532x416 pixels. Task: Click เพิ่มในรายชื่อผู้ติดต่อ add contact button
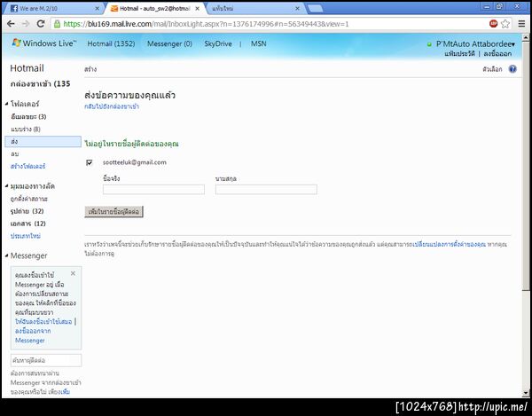113,211
